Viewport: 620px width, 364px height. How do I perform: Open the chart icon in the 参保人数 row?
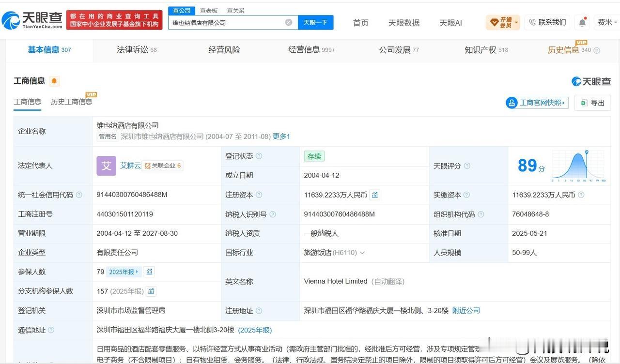point(149,272)
